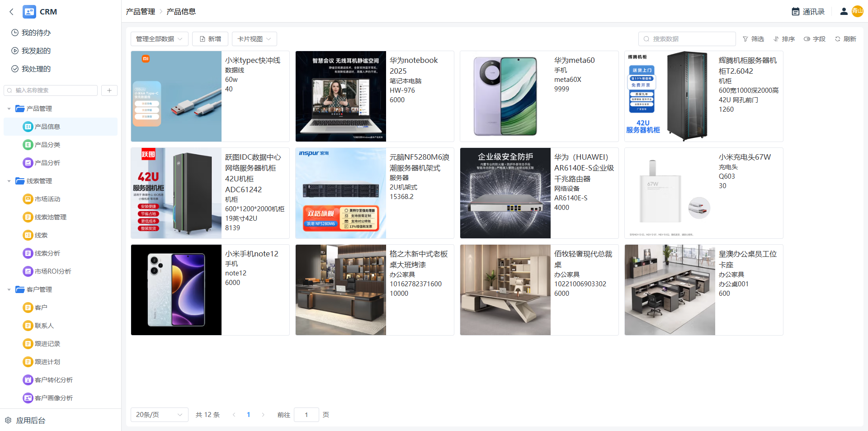The width and height of the screenshot is (868, 431).
Task: Go to the next page arrow
Action: [x=263, y=415]
